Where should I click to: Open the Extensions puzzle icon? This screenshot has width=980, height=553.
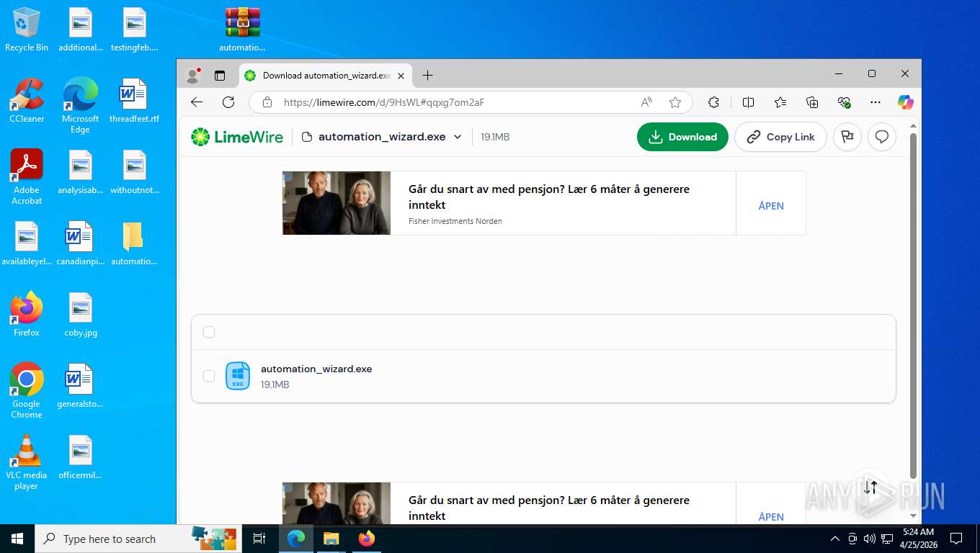pos(713,102)
